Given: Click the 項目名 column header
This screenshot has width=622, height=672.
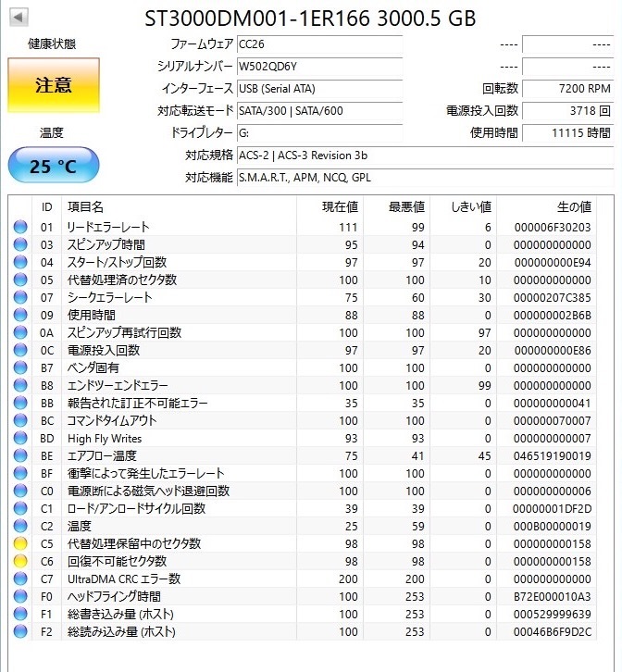Looking at the screenshot, I should pyautogui.click(x=180, y=207).
